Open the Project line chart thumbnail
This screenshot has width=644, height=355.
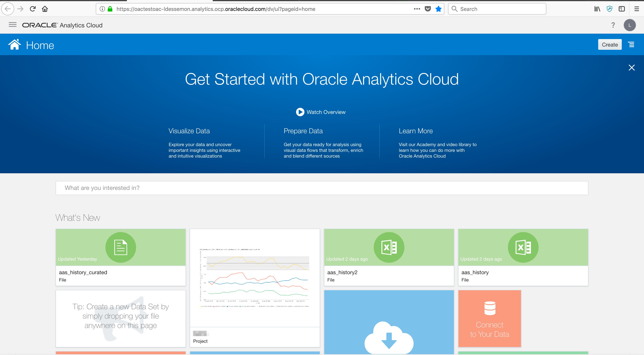click(255, 278)
